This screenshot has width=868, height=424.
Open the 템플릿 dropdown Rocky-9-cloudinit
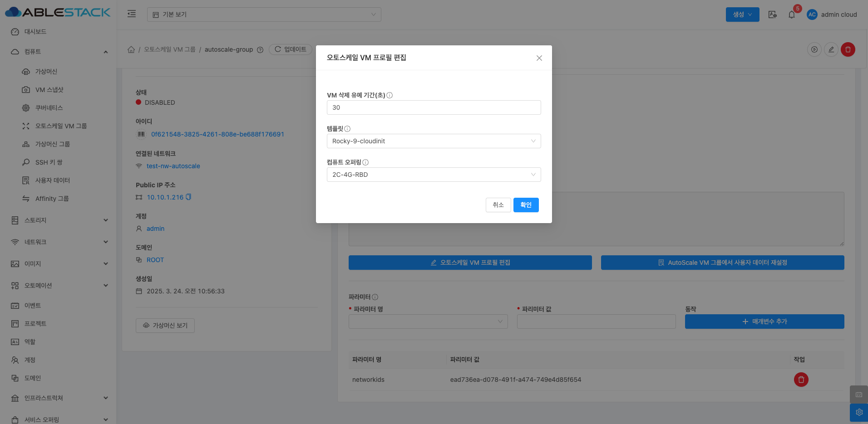coord(434,141)
